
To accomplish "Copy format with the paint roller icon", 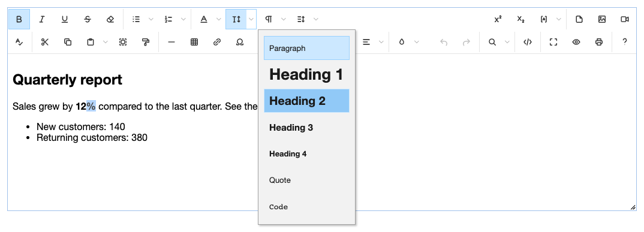I will pos(145,42).
